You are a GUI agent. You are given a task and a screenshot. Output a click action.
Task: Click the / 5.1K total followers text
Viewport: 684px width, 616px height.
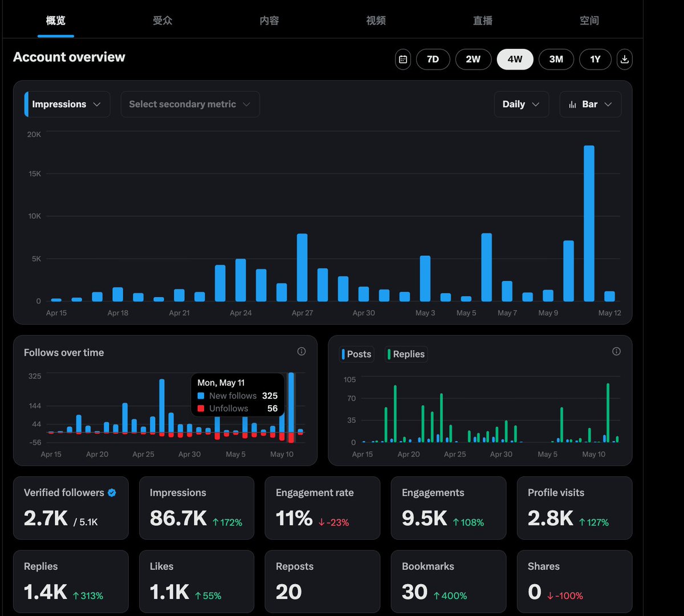tap(85, 522)
